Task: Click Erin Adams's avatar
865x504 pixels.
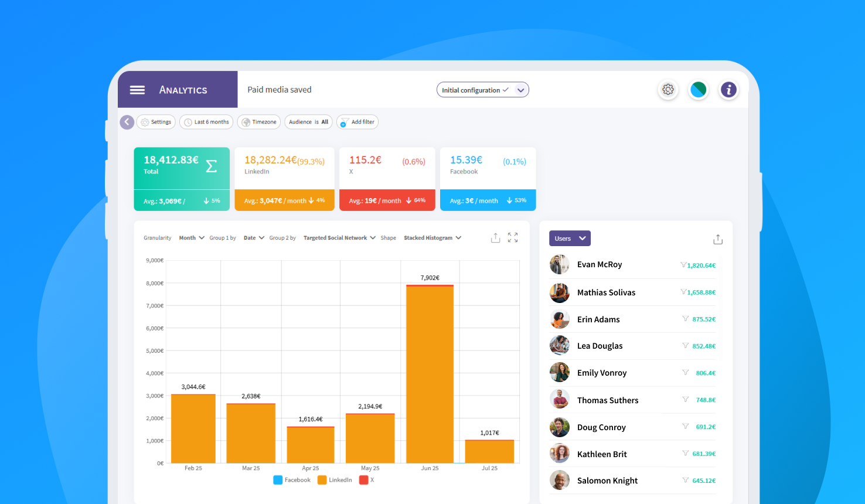Action: click(x=559, y=319)
